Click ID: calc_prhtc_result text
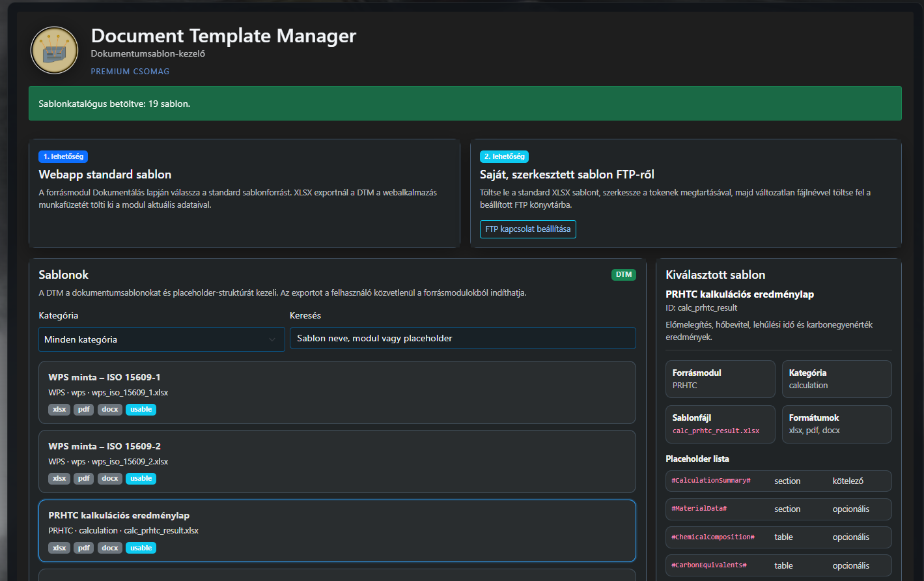 [x=701, y=308]
